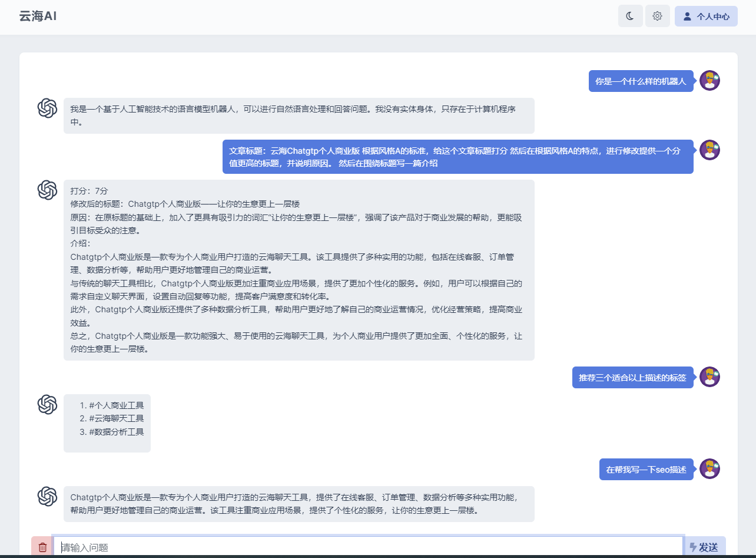
Task: Click the paragraph starting 与传统的聊天工具相比
Action: [296, 290]
